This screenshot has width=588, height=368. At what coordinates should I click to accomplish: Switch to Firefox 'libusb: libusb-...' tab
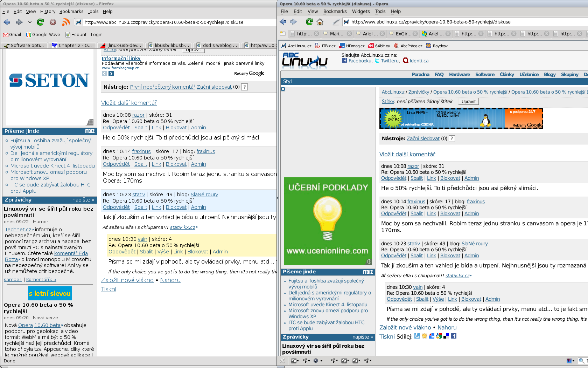[169, 45]
